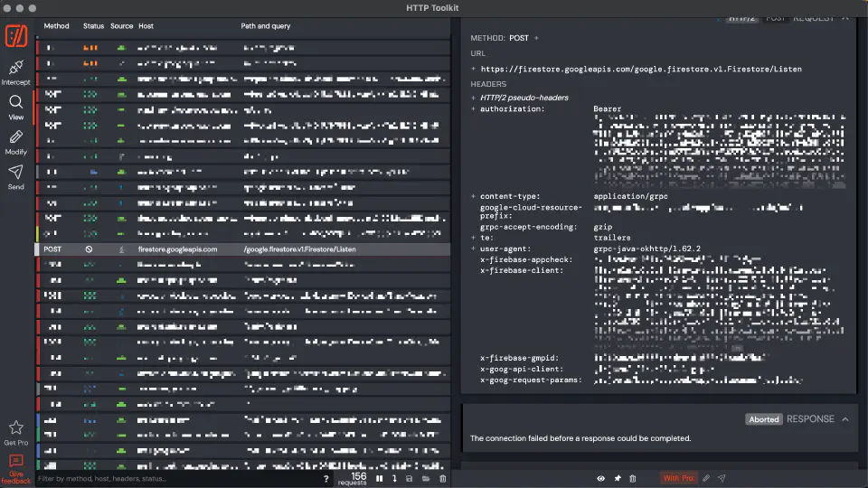868x488 pixels.
Task: Select /google.firestore.v1.Firestore/Listen path cell
Action: (300, 249)
